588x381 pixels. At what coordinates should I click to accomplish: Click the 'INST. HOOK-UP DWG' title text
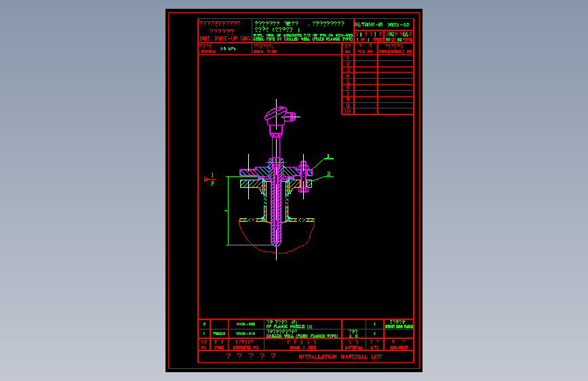point(224,39)
